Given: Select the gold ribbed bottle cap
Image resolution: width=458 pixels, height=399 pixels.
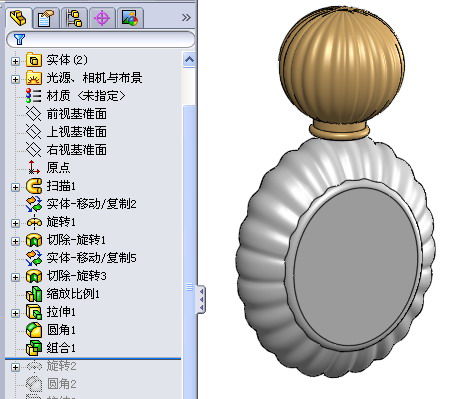Looking at the screenshot, I should 341,65.
